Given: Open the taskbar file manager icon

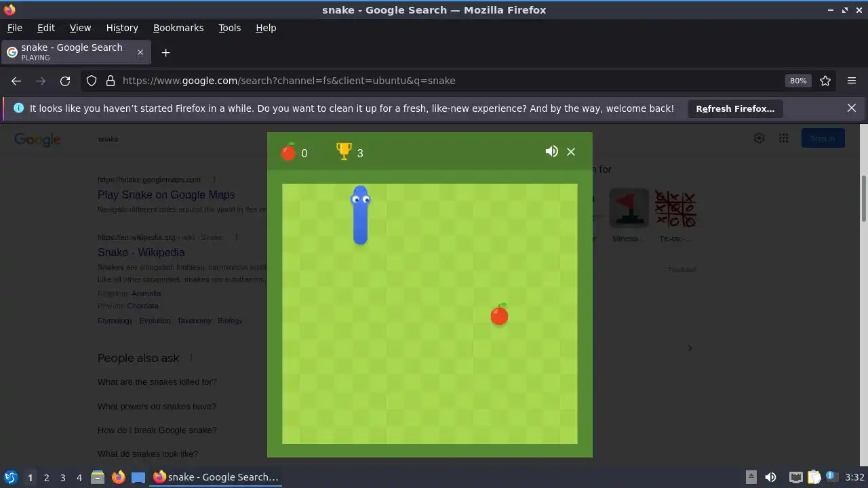Looking at the screenshot, I should coord(98,477).
